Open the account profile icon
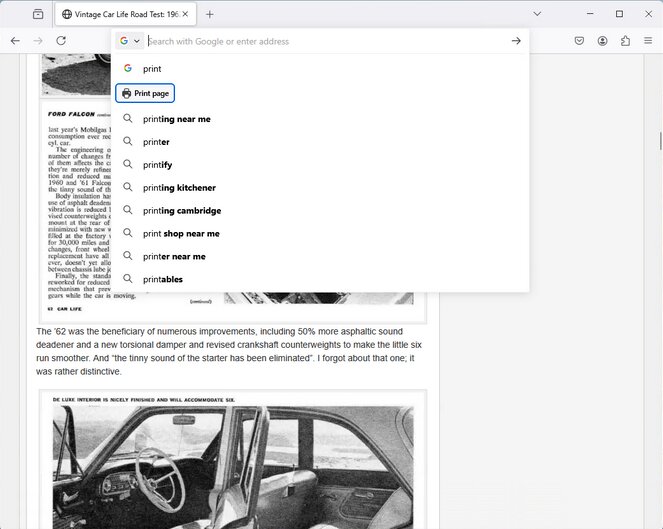The height and width of the screenshot is (529, 663). pyautogui.click(x=603, y=41)
